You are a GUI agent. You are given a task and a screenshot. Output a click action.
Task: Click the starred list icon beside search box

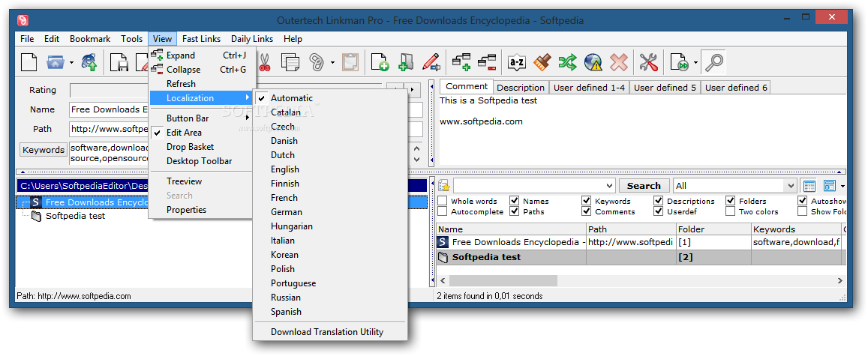pos(444,186)
